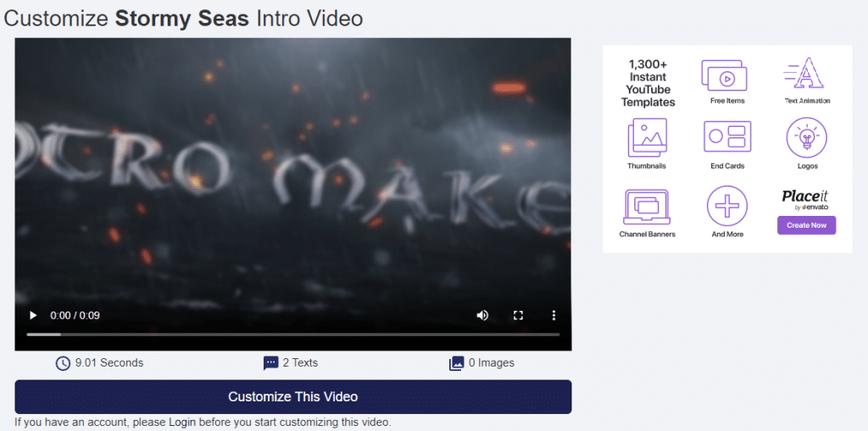Select the Logos lightbulb icon
The height and width of the screenshot is (431, 868).
click(807, 136)
